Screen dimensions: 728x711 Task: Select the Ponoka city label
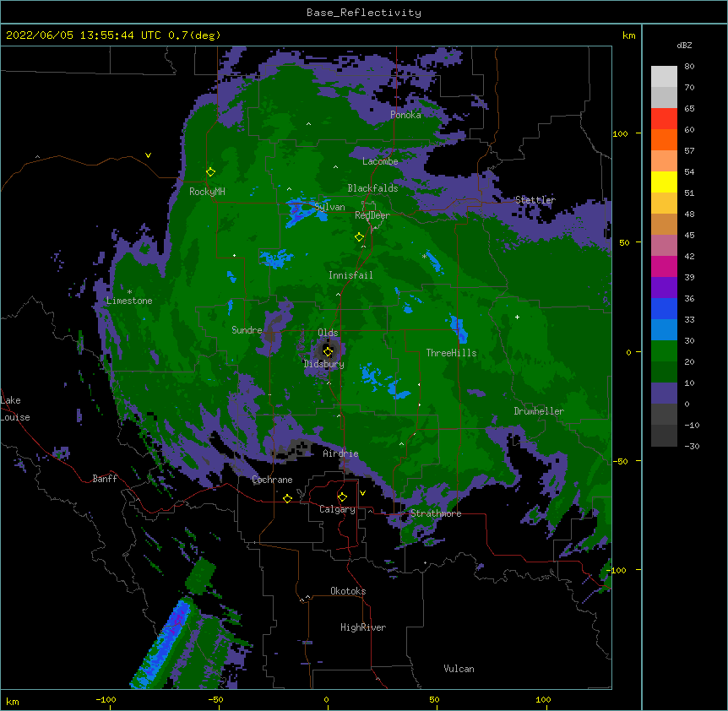coord(405,115)
